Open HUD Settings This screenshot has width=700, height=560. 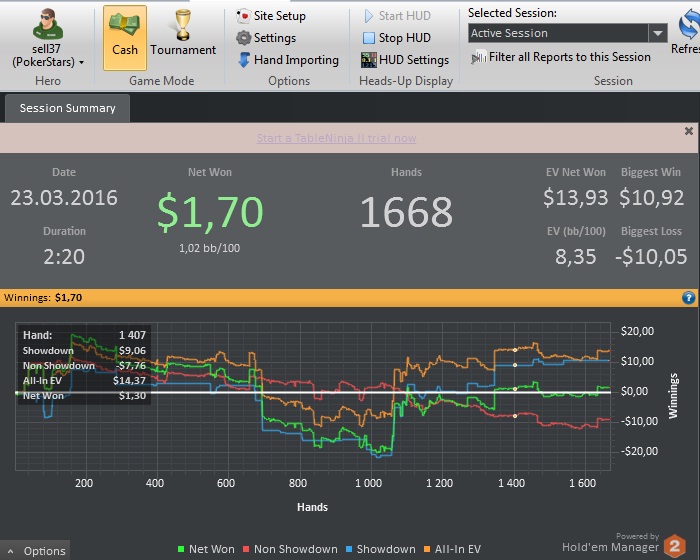404,60
